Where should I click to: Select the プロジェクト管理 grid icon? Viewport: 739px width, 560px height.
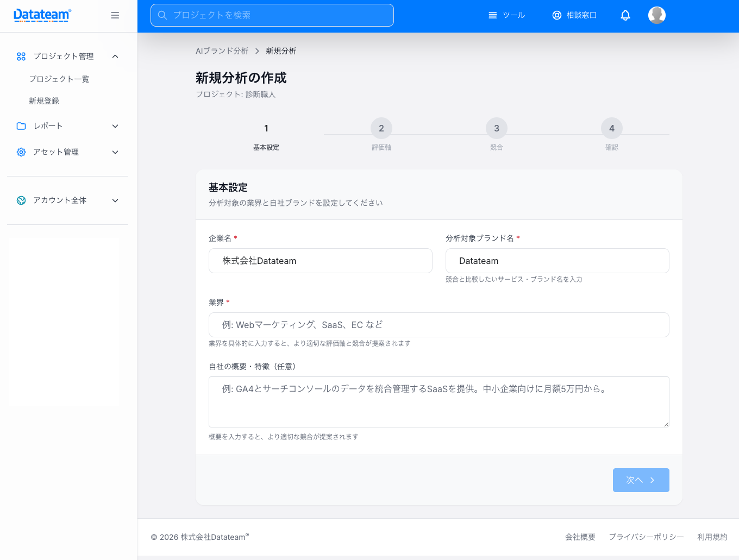pyautogui.click(x=21, y=56)
